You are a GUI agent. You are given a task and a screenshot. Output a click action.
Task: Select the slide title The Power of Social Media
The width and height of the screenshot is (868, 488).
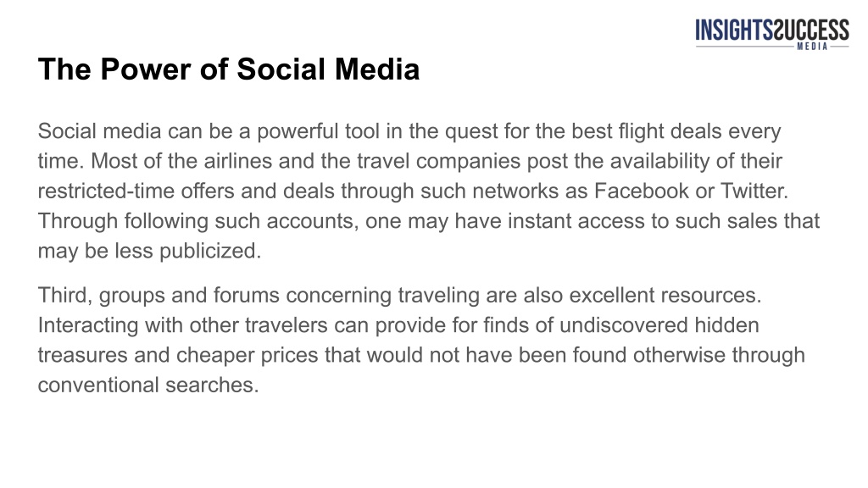(229, 69)
